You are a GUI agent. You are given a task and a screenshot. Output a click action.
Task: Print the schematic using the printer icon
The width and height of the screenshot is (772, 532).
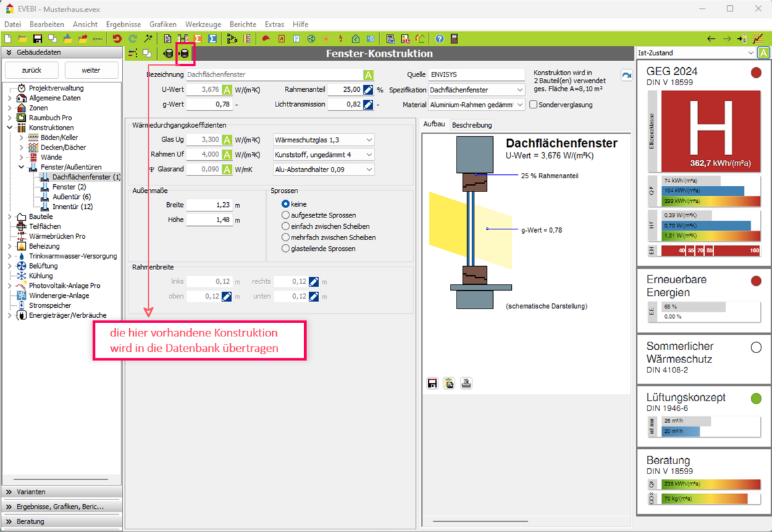tap(466, 383)
